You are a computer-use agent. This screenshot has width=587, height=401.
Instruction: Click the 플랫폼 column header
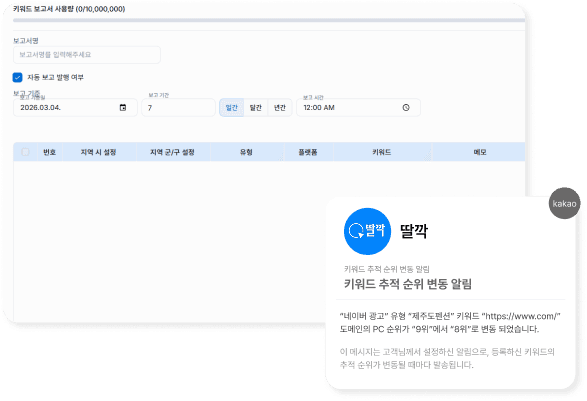308,152
